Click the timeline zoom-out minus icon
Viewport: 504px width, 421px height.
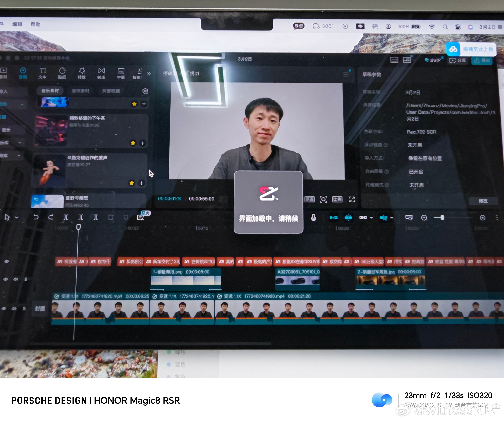(x=424, y=218)
